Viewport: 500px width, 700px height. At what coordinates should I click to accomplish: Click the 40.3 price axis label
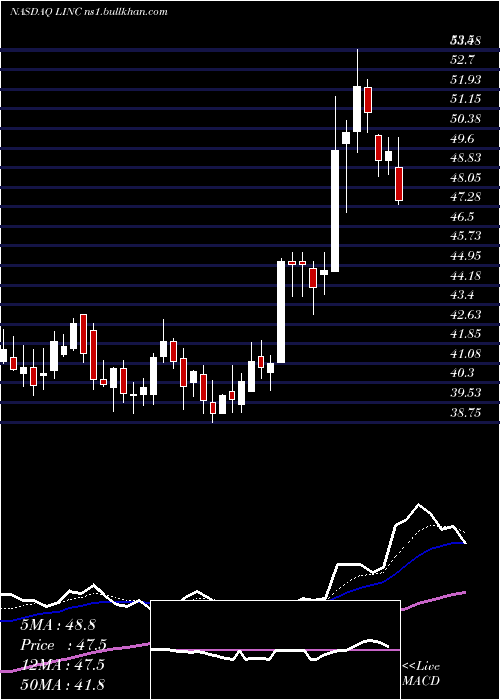[462, 373]
